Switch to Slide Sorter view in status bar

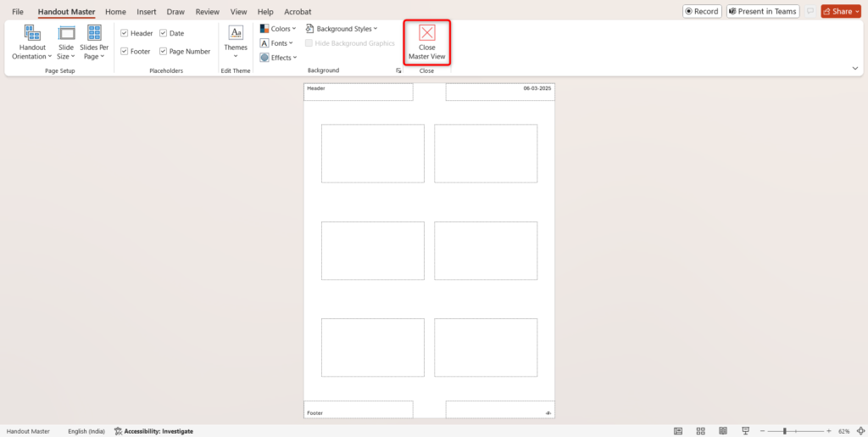pyautogui.click(x=701, y=431)
